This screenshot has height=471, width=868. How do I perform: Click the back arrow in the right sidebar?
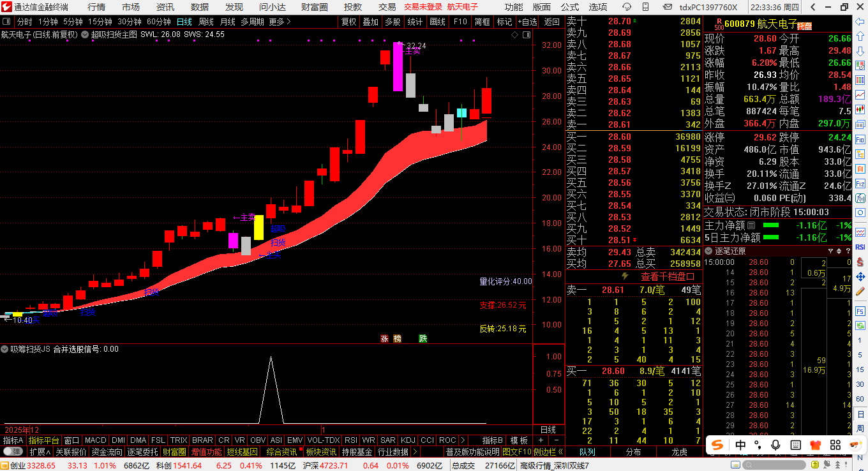tap(859, 21)
